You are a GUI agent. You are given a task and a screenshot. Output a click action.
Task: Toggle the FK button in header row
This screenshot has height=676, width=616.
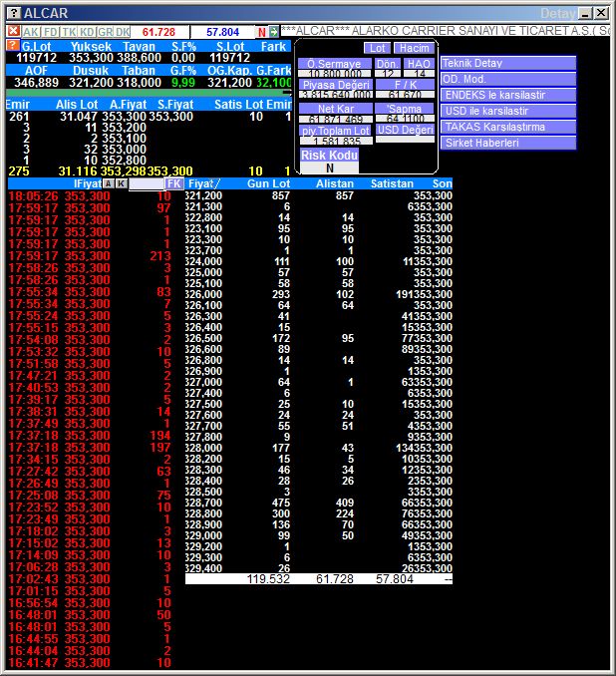[174, 183]
